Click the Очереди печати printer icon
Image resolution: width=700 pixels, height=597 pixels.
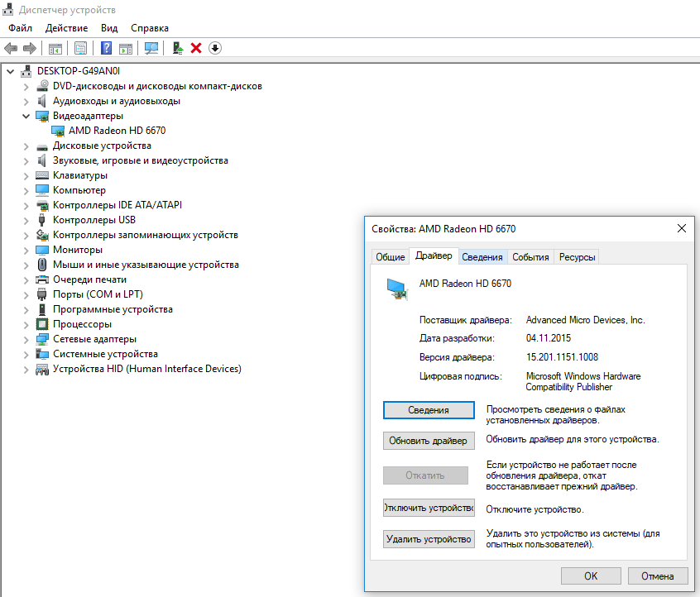[42, 279]
